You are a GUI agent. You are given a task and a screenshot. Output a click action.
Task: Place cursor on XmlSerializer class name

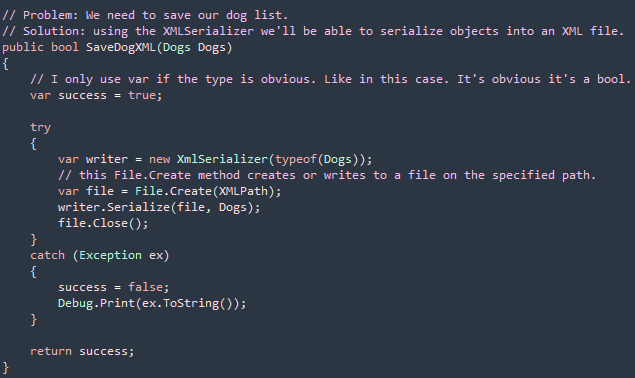222,159
